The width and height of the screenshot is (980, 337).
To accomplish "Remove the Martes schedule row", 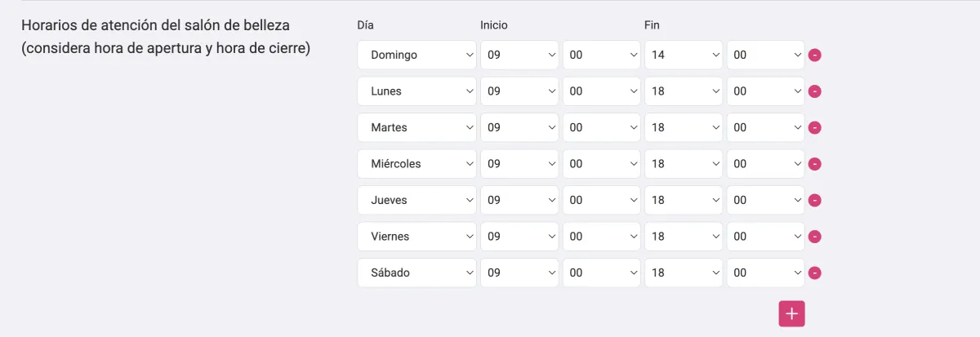I will [814, 128].
